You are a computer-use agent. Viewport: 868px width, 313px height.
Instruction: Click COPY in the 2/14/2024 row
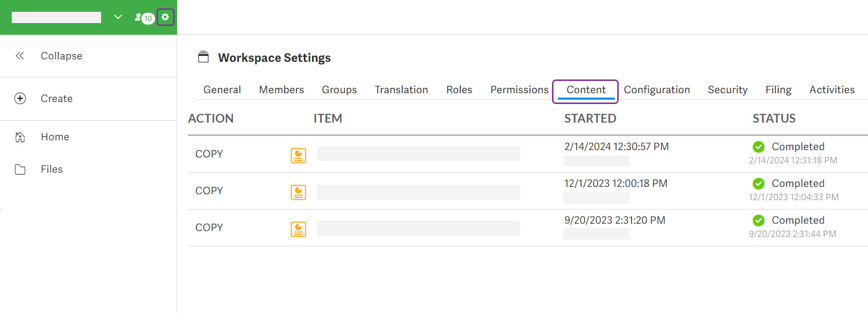[209, 154]
